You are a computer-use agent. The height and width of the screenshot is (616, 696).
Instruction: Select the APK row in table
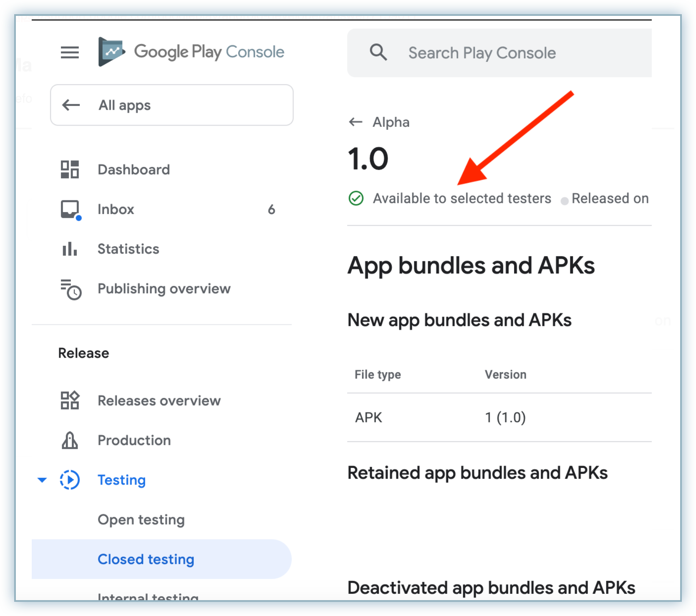pos(499,417)
